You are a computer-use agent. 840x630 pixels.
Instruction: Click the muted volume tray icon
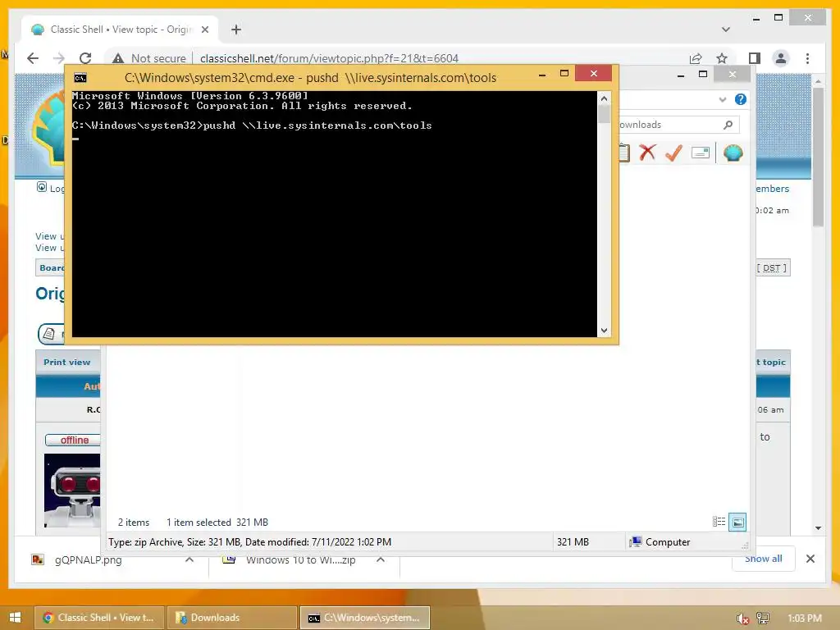pyautogui.click(x=742, y=619)
